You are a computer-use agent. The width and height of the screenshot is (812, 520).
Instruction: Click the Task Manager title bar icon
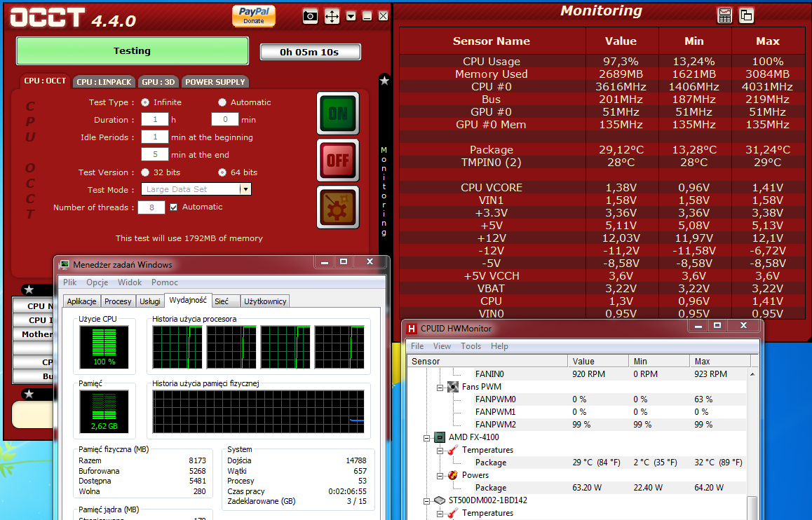(65, 265)
